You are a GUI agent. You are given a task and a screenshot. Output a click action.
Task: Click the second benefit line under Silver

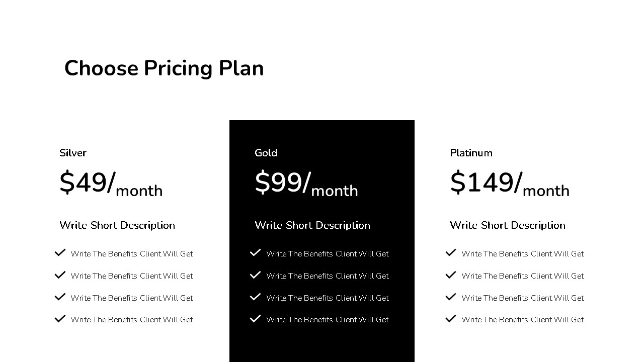[132, 276]
